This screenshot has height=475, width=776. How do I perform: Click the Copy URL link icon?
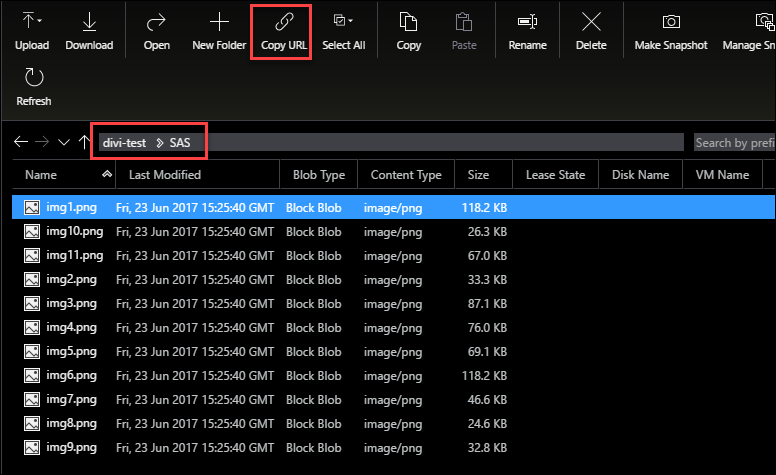pos(284,21)
